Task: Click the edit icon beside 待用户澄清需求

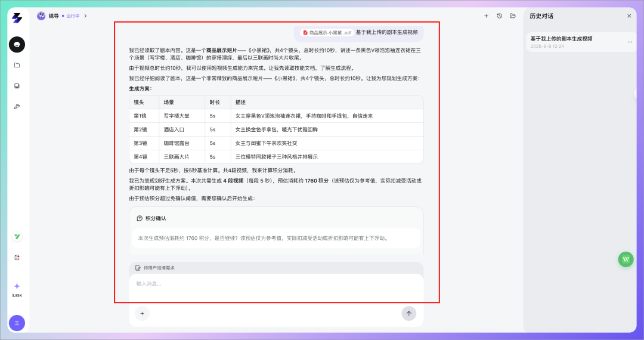Action: tap(138, 268)
